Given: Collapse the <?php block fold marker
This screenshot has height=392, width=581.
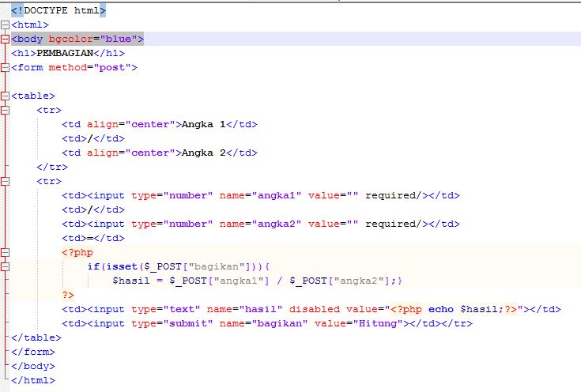Looking at the screenshot, I should (x=5, y=252).
